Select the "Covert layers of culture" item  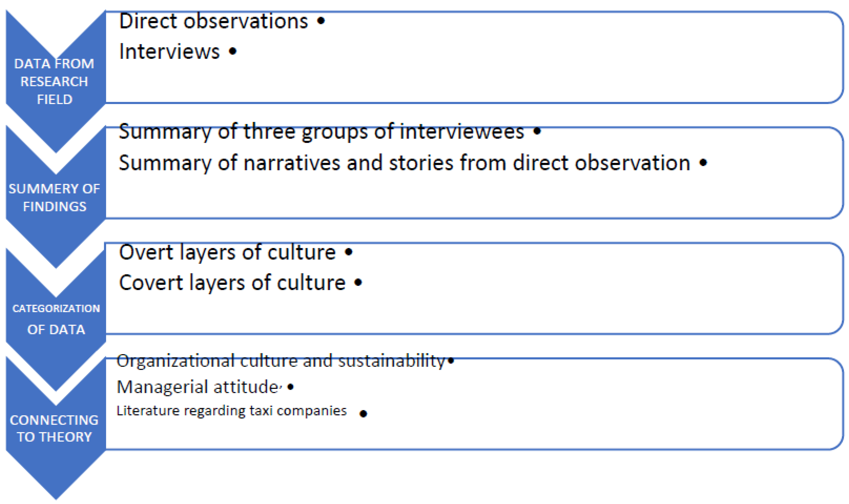click(232, 283)
